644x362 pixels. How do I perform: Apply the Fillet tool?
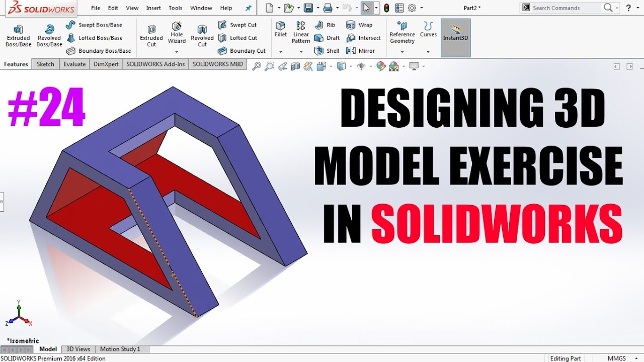tap(281, 30)
